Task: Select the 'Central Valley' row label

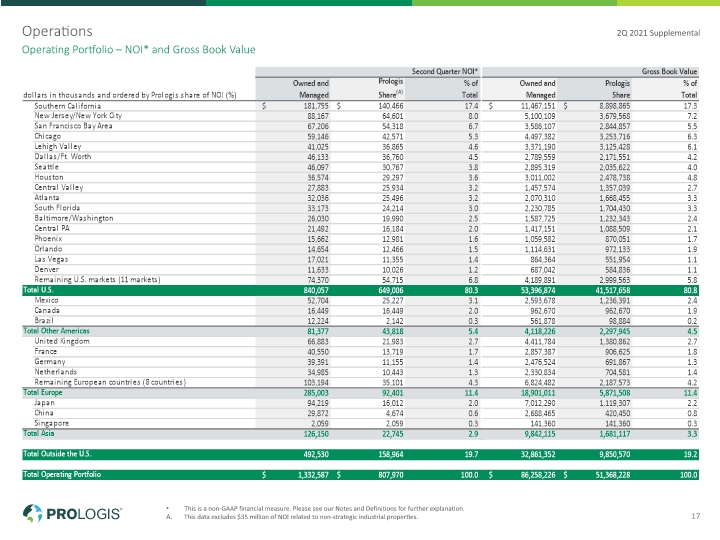Action: coord(59,187)
